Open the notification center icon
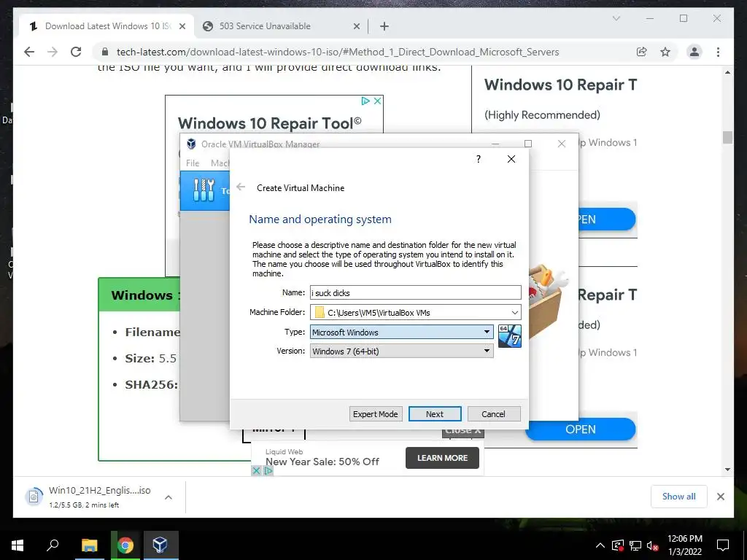The width and height of the screenshot is (747, 560). pyautogui.click(x=723, y=545)
